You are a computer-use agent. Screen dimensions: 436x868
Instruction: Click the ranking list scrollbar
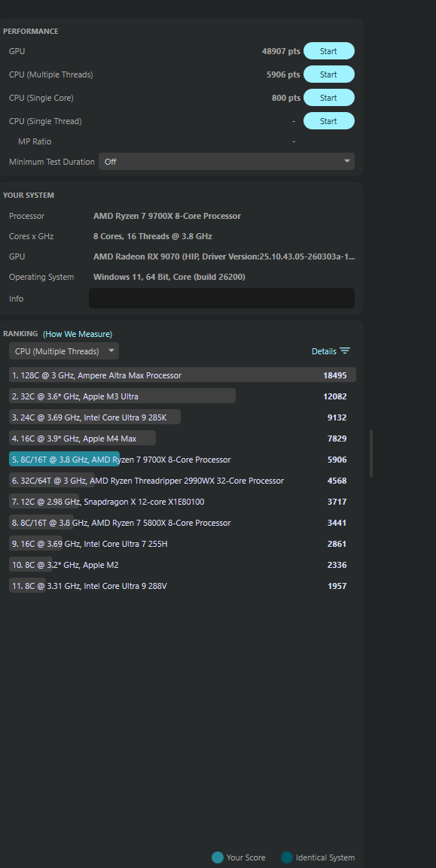click(x=371, y=454)
